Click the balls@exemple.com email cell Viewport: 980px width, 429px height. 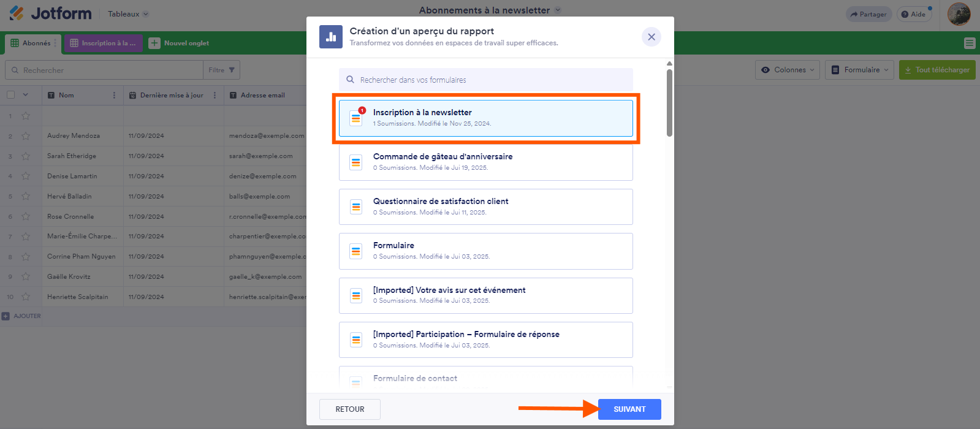click(x=265, y=196)
